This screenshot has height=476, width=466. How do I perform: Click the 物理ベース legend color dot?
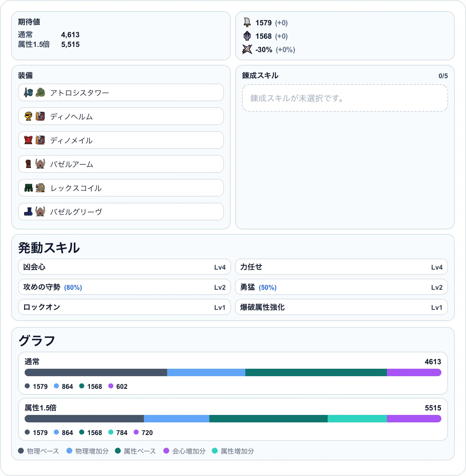[21, 451]
